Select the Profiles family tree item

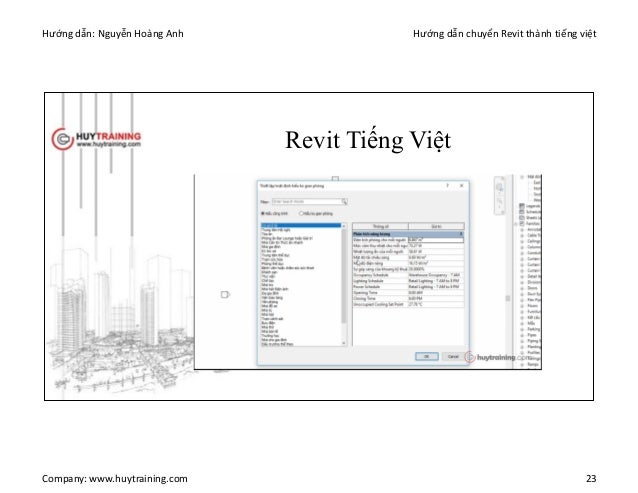pos(533,353)
